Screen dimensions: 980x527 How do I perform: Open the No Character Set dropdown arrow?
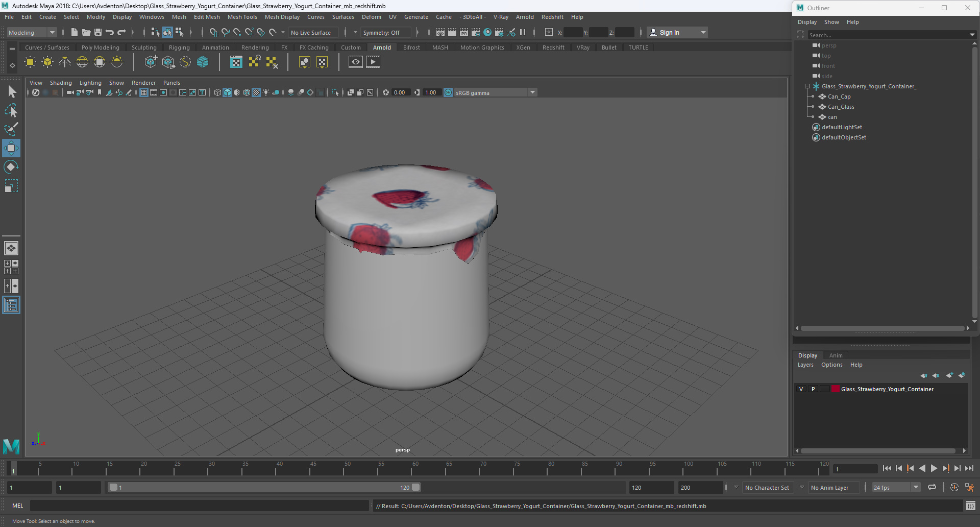tap(736, 487)
